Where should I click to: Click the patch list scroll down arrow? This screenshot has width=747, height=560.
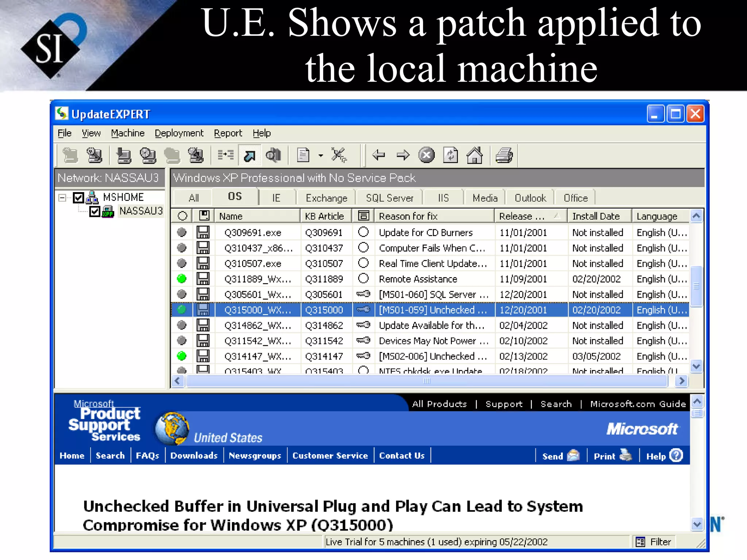[696, 366]
